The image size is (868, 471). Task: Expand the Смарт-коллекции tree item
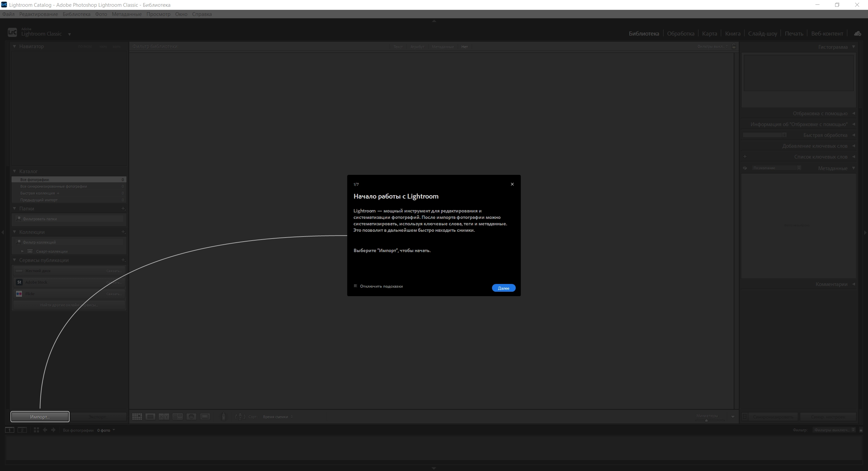click(22, 251)
